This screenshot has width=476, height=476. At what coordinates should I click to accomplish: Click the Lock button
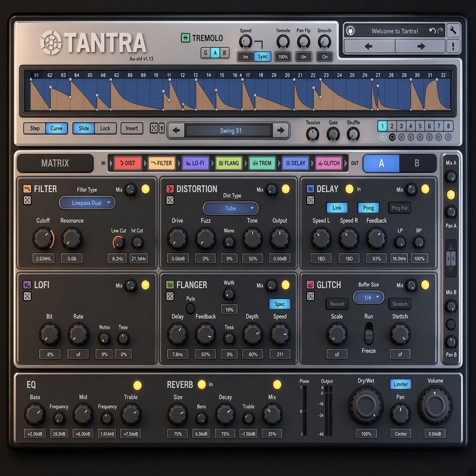tap(105, 128)
